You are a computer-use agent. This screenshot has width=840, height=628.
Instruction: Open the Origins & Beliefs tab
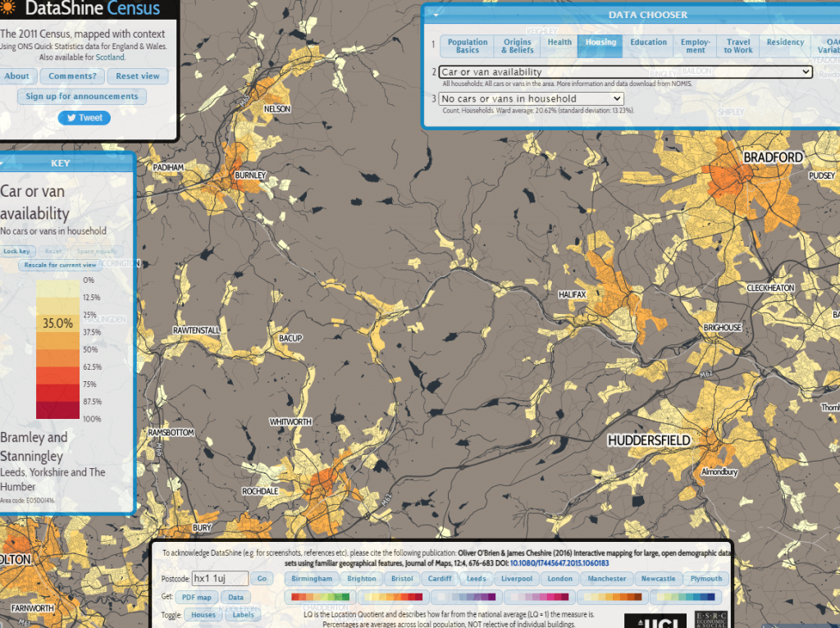point(517,46)
